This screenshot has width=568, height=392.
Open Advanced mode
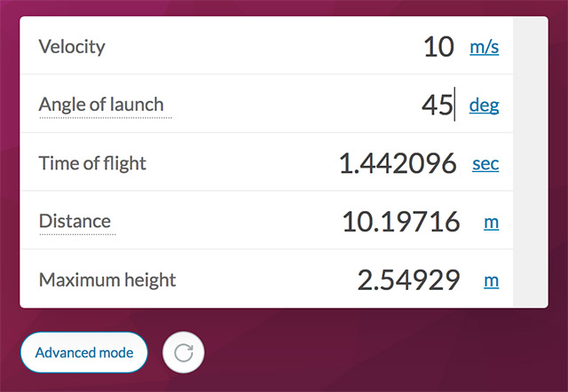point(84,353)
